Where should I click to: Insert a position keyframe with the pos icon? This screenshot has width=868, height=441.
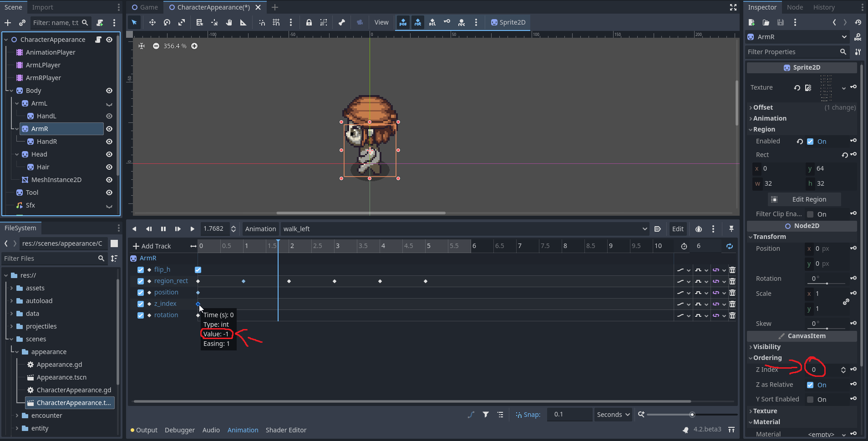coord(403,22)
